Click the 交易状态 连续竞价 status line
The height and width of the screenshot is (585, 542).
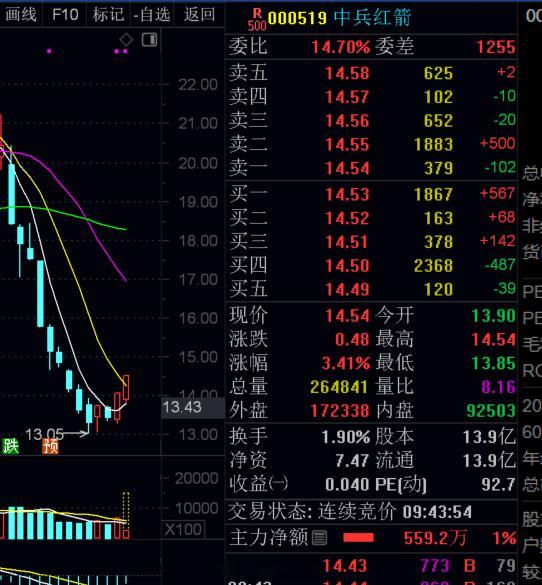350,512
